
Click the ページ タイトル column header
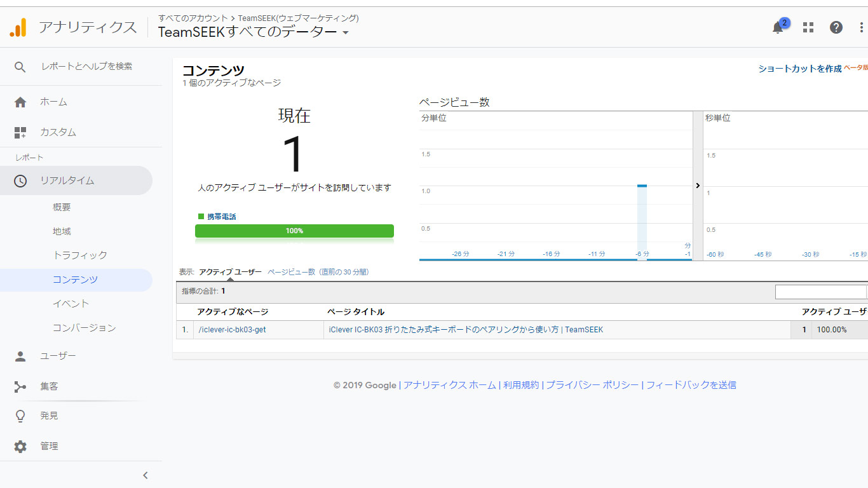click(356, 311)
